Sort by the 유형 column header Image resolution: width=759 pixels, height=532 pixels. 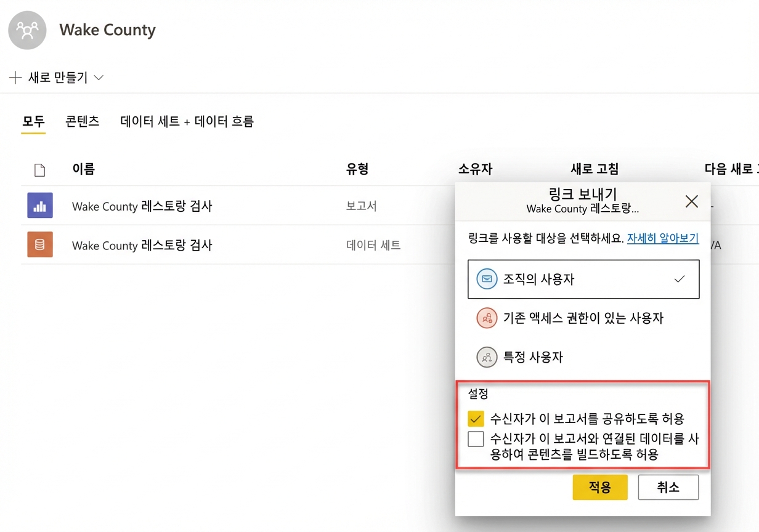click(357, 169)
